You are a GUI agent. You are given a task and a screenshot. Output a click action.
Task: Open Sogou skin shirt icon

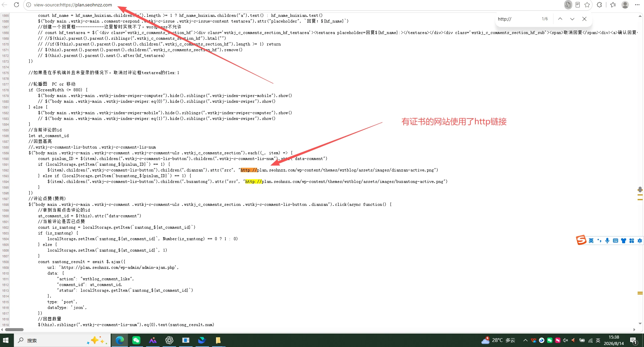[x=623, y=241]
